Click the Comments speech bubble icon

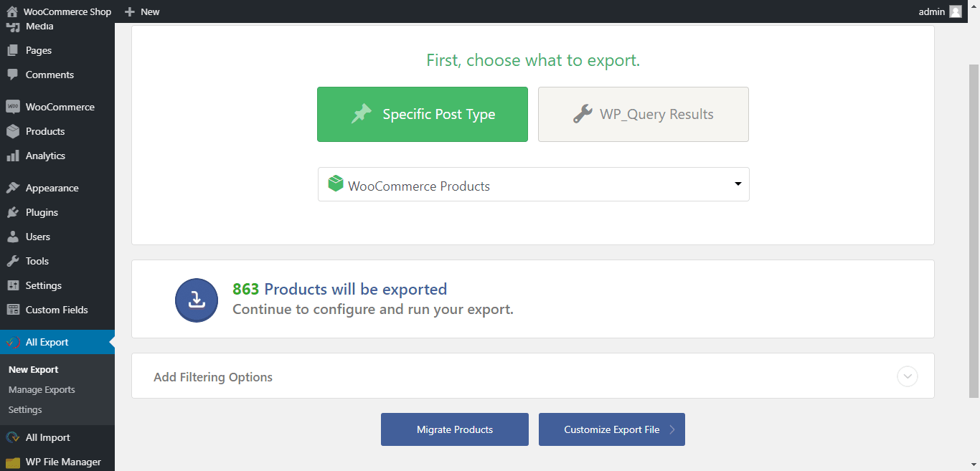click(x=13, y=75)
